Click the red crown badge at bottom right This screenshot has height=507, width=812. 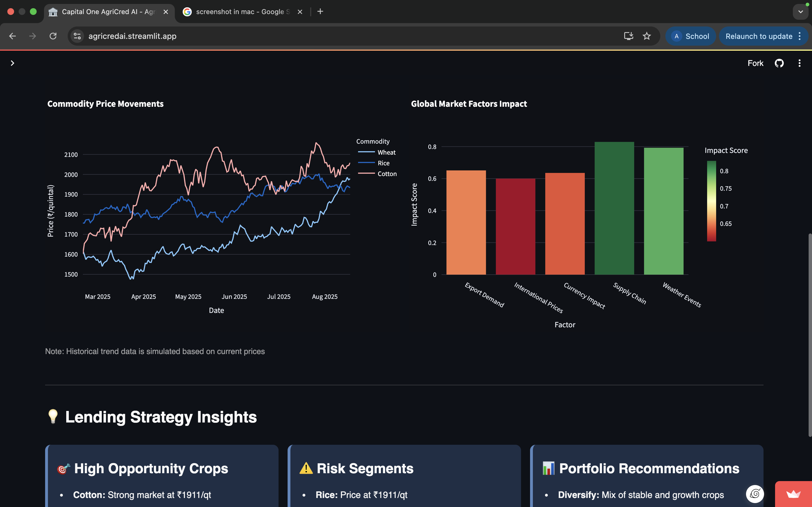tap(793, 494)
